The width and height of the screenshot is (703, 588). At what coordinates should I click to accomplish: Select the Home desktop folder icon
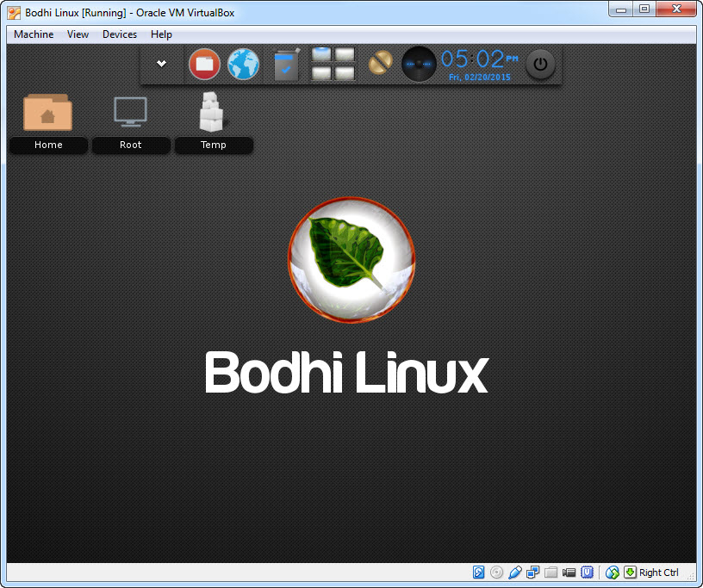[48, 112]
